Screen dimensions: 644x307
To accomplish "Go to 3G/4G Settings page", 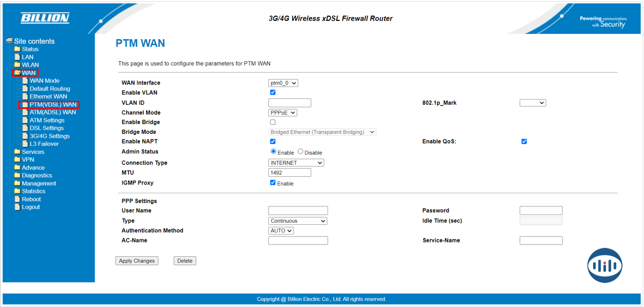I will click(50, 136).
